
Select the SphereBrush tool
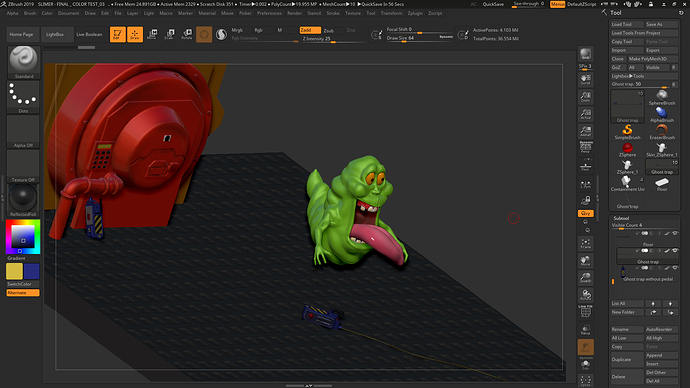(x=661, y=97)
